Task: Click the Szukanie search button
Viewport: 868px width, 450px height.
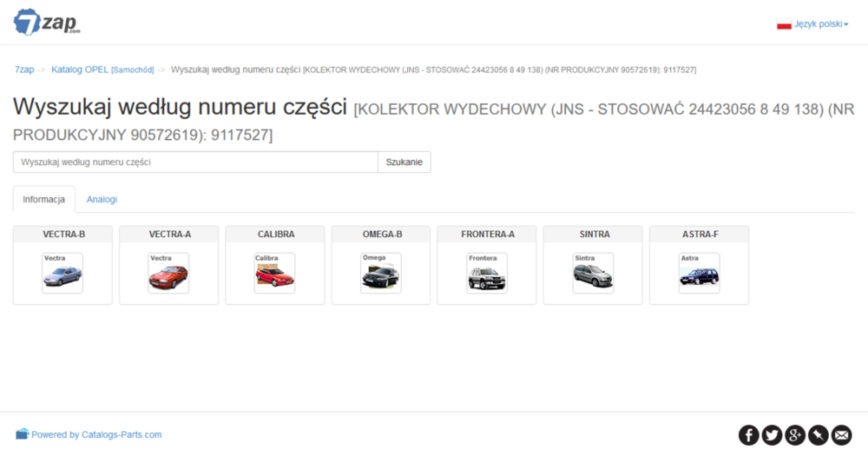Action: 404,162
